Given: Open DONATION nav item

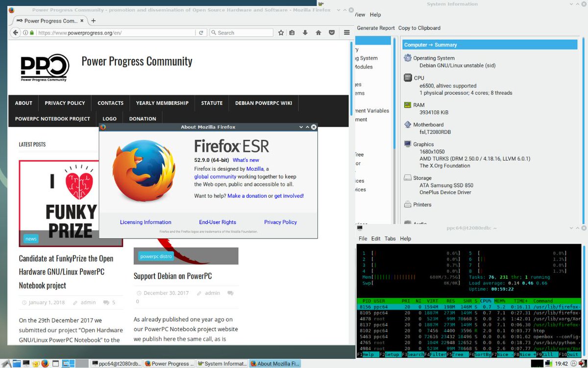Looking at the screenshot, I should click(x=143, y=119).
